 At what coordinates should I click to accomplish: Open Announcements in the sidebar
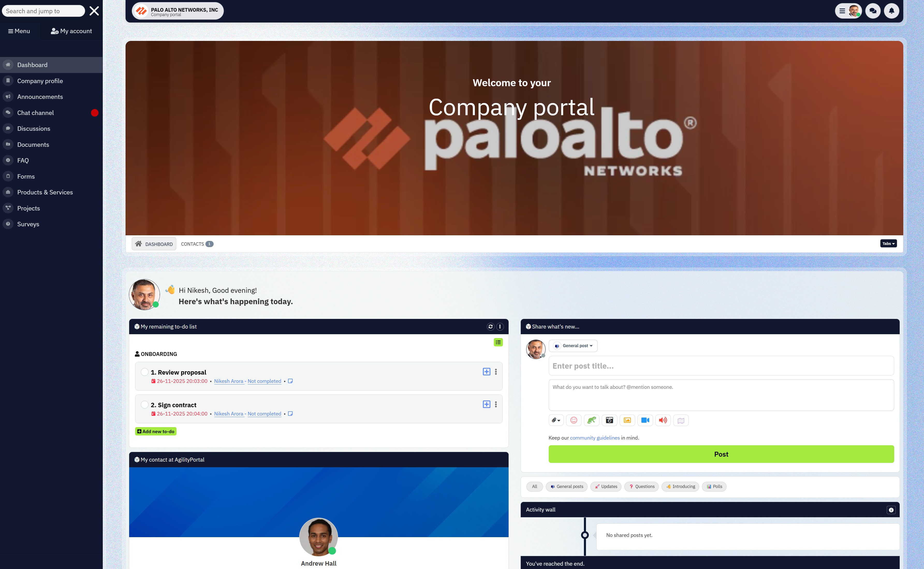40,97
